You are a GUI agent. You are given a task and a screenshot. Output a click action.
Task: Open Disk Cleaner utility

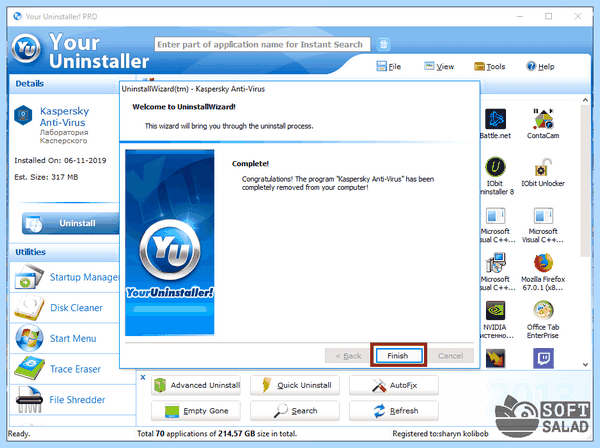[x=64, y=308]
